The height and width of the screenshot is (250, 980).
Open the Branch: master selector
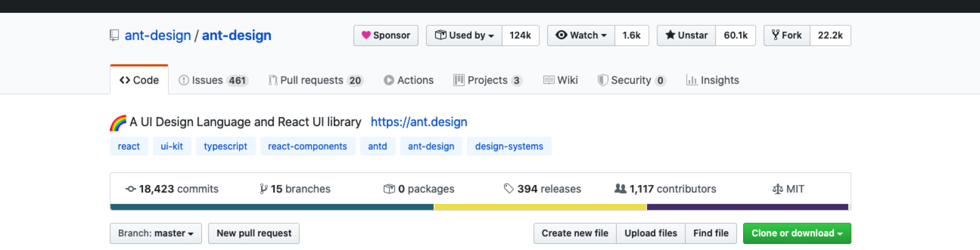coord(156,233)
